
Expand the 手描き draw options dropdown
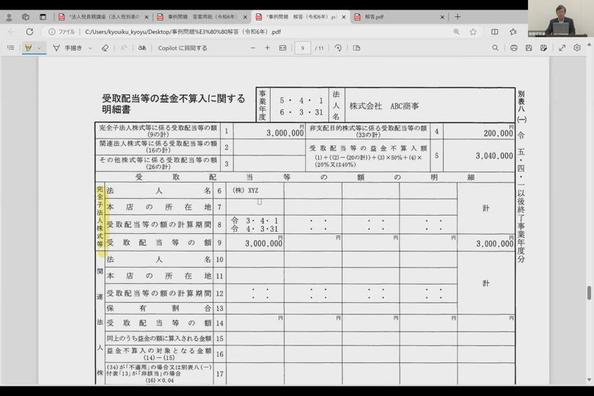pyautogui.click(x=90, y=48)
